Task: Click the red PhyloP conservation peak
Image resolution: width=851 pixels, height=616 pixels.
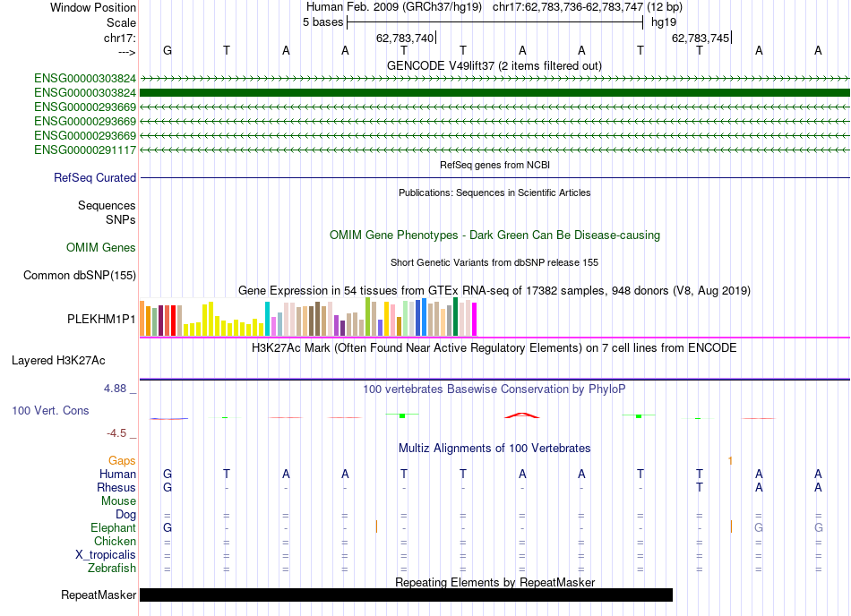Action: pyautogui.click(x=521, y=415)
